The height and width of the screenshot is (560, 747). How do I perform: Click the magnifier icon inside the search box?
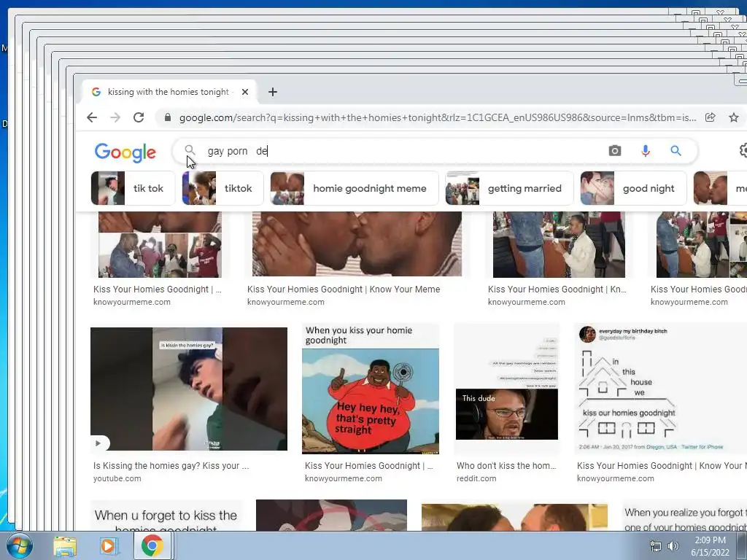coord(190,150)
